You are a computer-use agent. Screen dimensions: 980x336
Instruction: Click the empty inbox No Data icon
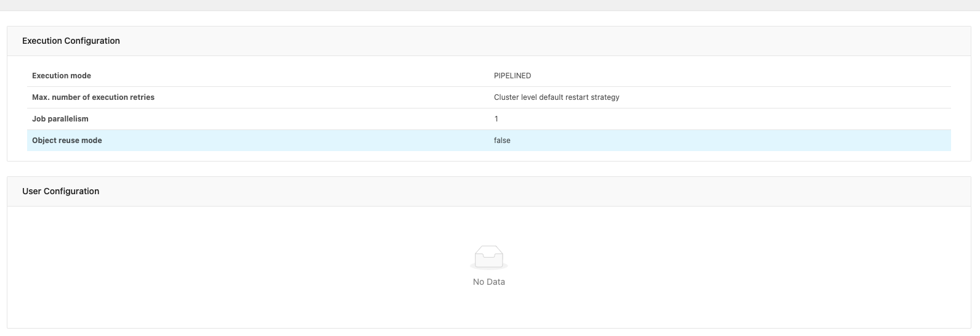488,257
